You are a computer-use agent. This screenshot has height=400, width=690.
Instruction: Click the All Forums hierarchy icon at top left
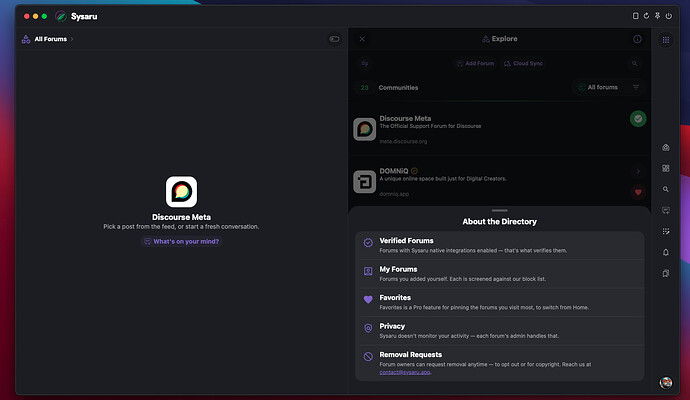26,39
